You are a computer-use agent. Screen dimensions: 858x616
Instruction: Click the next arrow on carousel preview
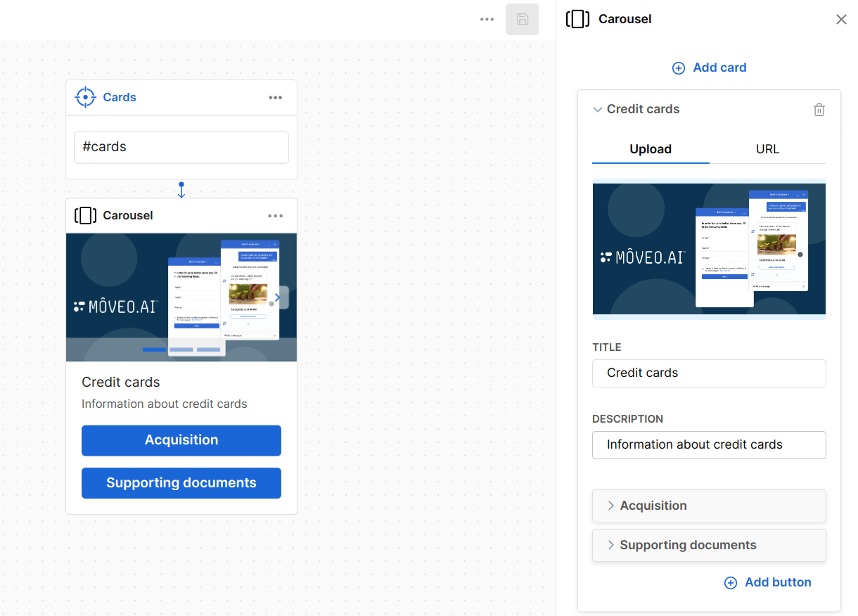(x=278, y=297)
